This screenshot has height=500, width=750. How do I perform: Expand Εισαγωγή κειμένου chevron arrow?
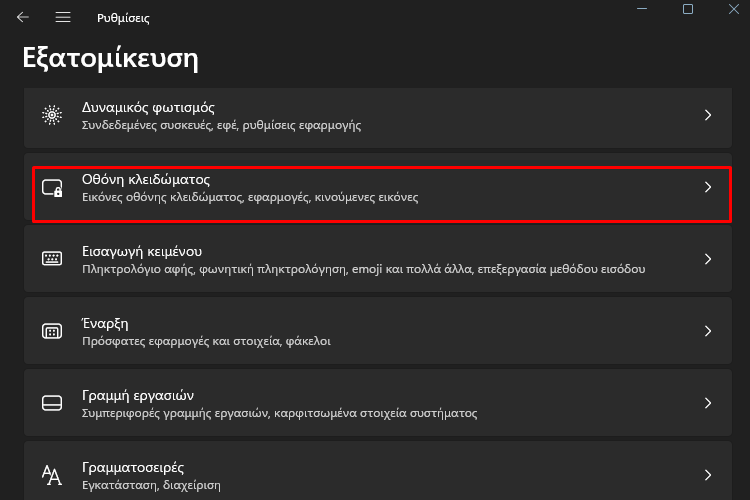pyautogui.click(x=708, y=259)
